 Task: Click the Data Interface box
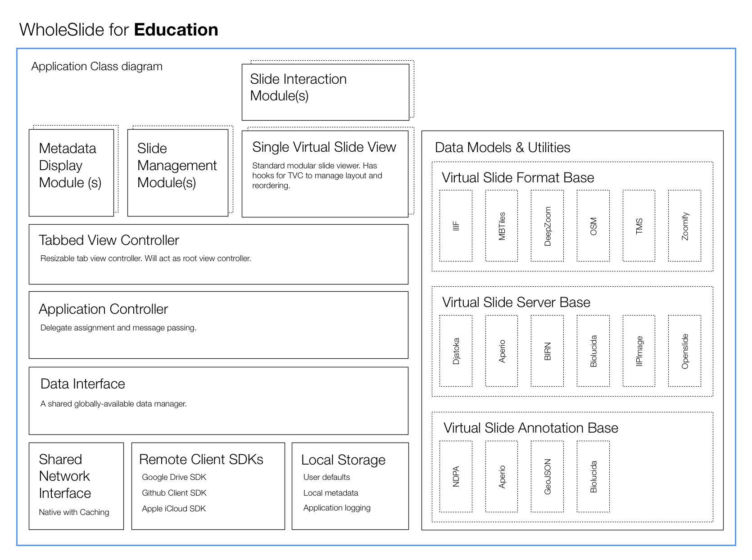point(218,401)
